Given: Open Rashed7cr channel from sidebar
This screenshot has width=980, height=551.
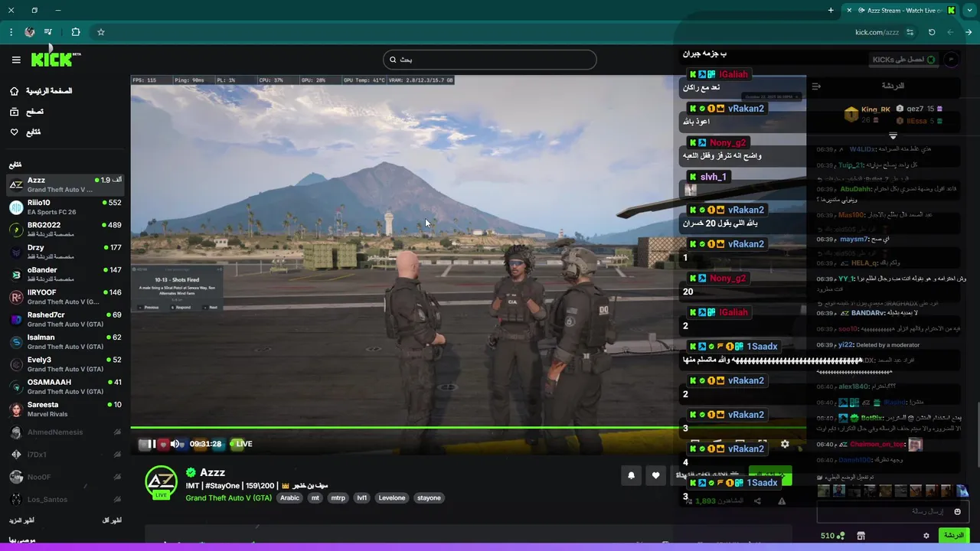Looking at the screenshot, I should pyautogui.click(x=65, y=319).
